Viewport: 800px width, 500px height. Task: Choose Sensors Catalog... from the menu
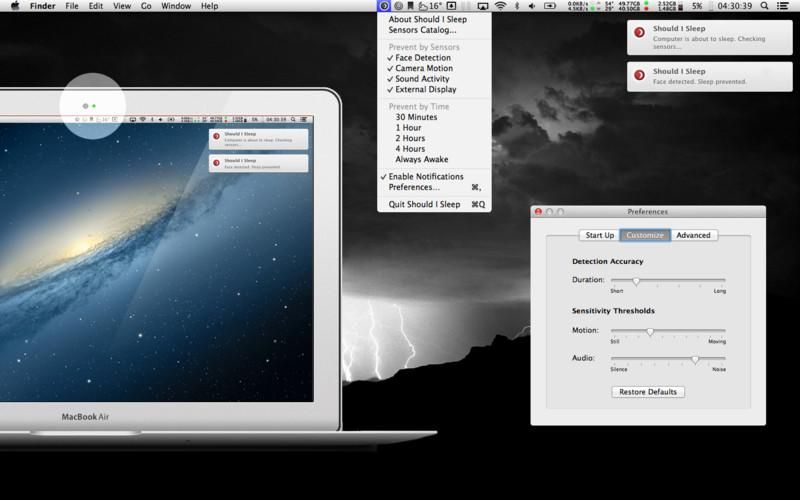pyautogui.click(x=422, y=30)
